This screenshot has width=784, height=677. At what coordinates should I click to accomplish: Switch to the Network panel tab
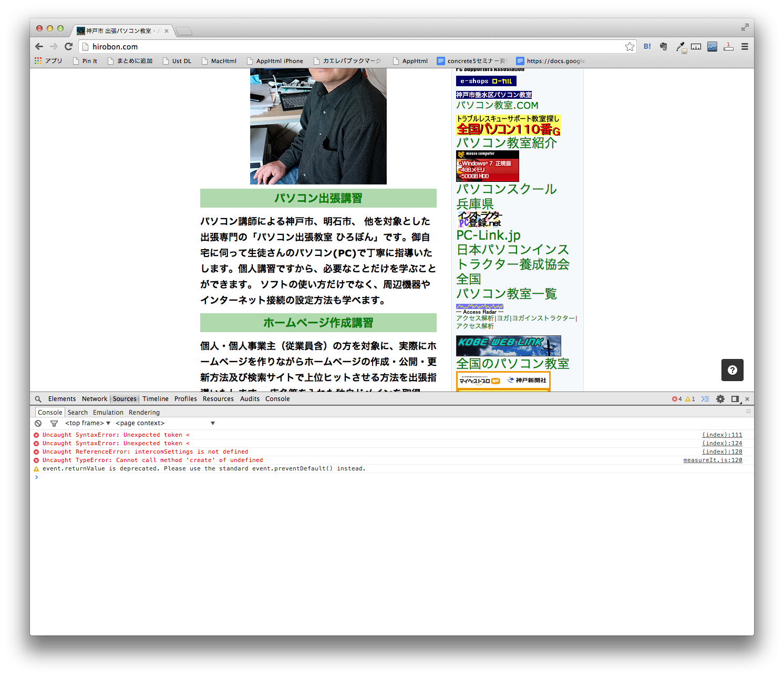(95, 399)
